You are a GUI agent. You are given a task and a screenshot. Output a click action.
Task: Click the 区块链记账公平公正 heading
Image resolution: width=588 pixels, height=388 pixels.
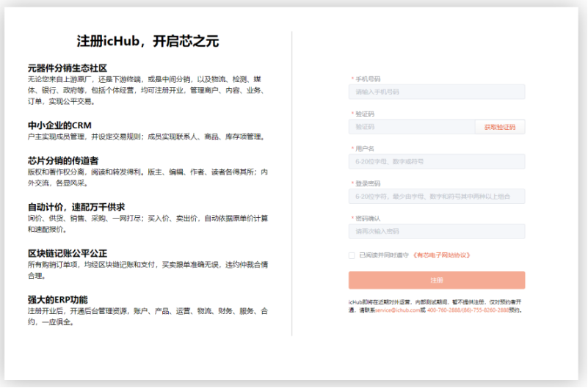(68, 253)
